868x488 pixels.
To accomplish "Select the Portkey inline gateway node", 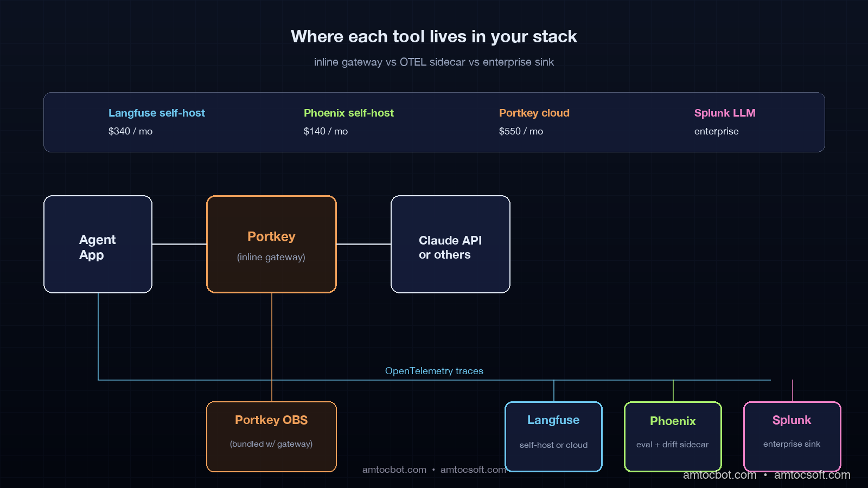I will [271, 244].
